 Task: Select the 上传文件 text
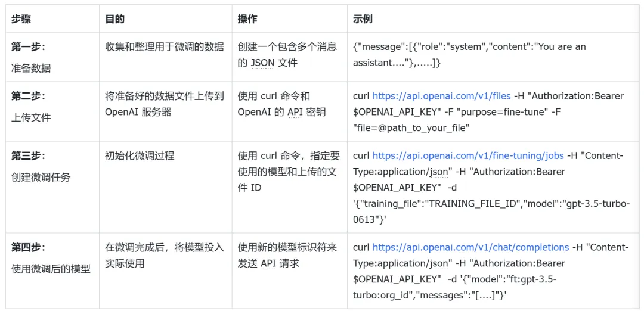point(31,118)
